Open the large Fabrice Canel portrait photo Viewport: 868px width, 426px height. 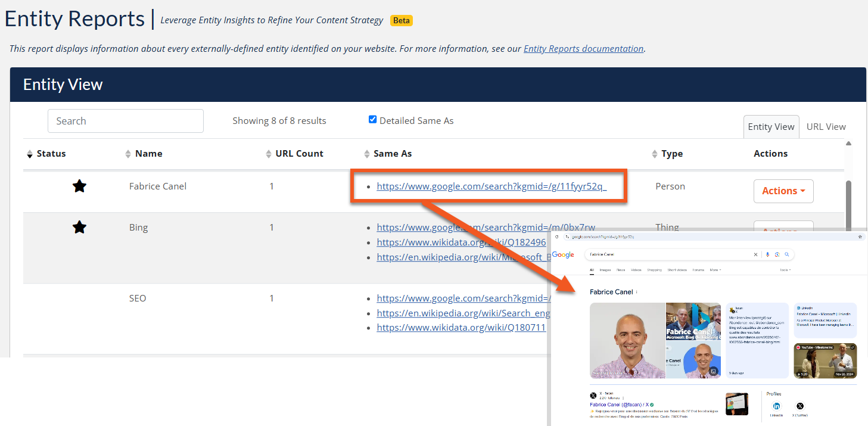pyautogui.click(x=627, y=340)
